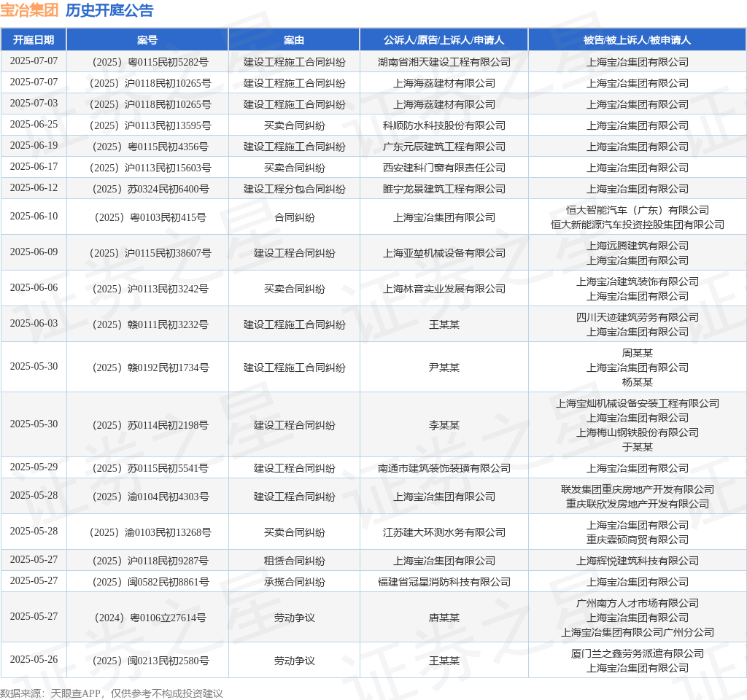This screenshot has height=700, width=747.
Task: Click case number 沪0113民初15603号
Action: click(150, 168)
